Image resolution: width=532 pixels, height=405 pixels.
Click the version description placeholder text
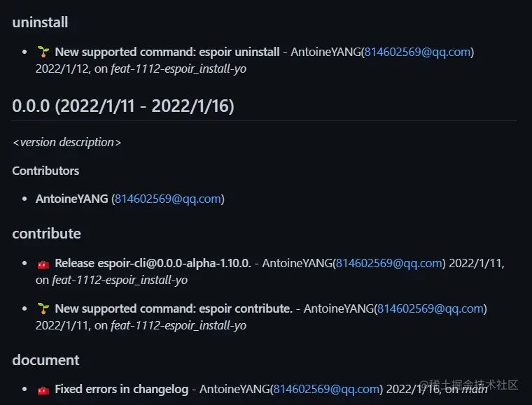coord(66,142)
